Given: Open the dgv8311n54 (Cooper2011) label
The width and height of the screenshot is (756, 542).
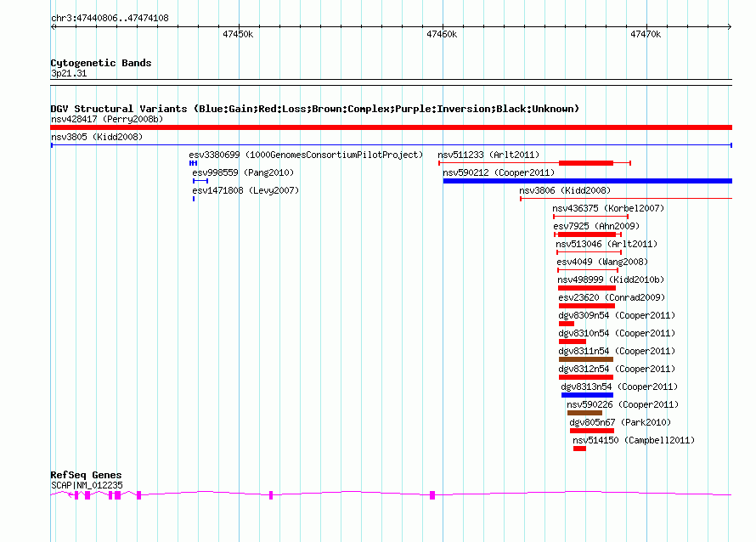Looking at the screenshot, I should click(x=617, y=351).
